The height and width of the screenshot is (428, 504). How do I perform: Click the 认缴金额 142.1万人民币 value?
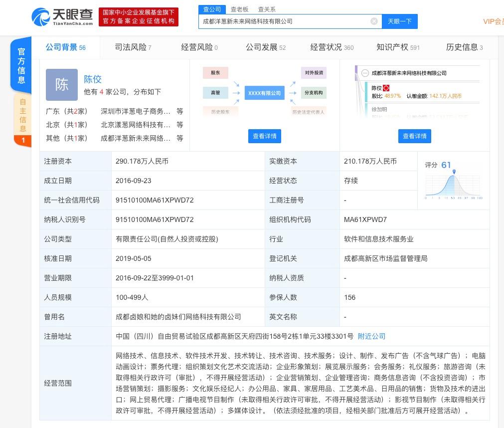click(446, 96)
